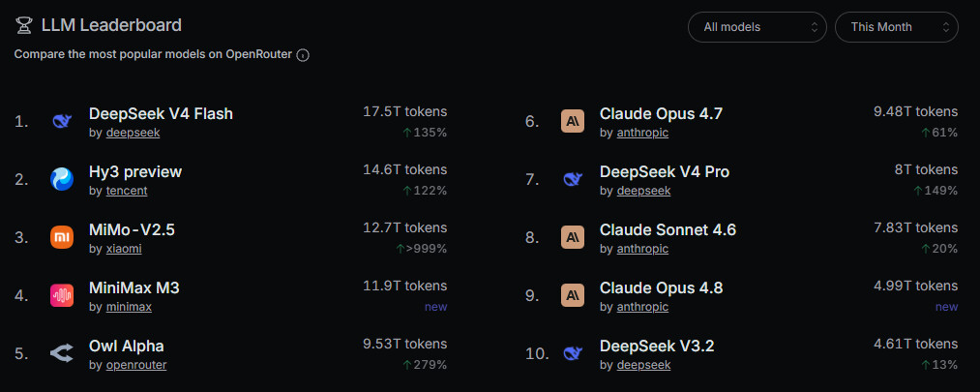This screenshot has height=392, width=980.
Task: Click the Xiaomi MiMo-V2.5 orange logo
Action: tap(62, 237)
